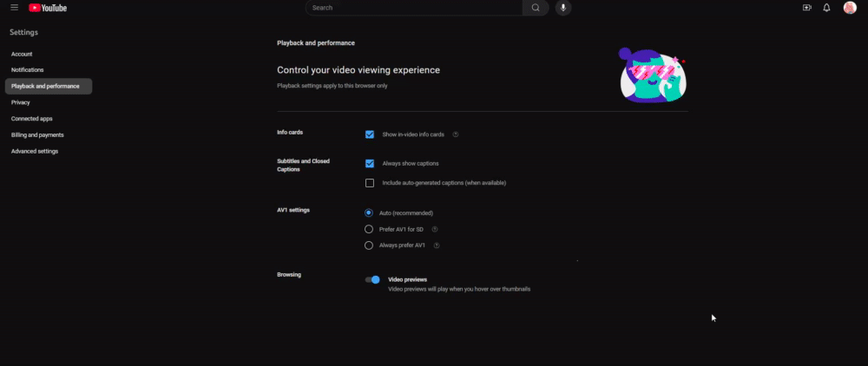868x366 pixels.
Task: Uncheck Always show captions
Action: pos(370,164)
